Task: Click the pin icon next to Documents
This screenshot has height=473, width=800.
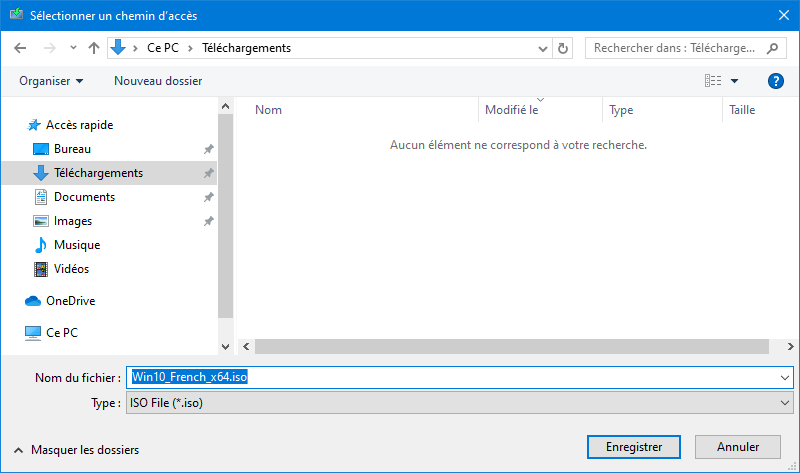Action: click(x=208, y=197)
